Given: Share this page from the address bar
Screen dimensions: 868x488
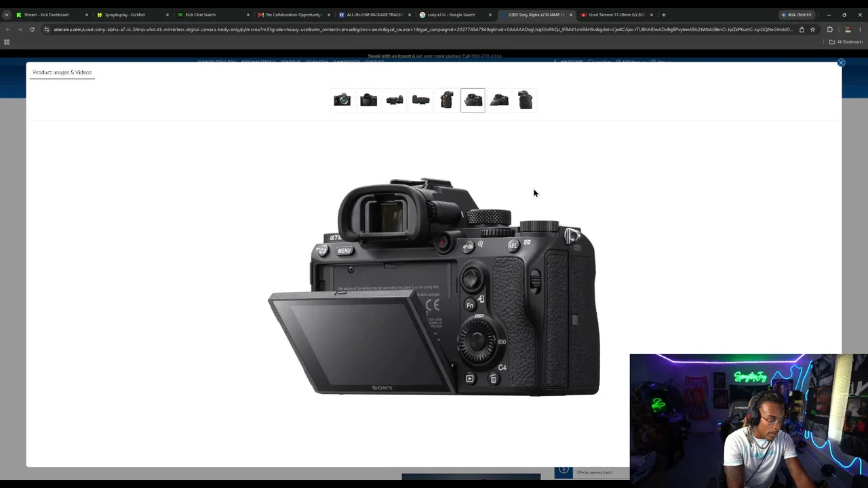Looking at the screenshot, I should (802, 30).
